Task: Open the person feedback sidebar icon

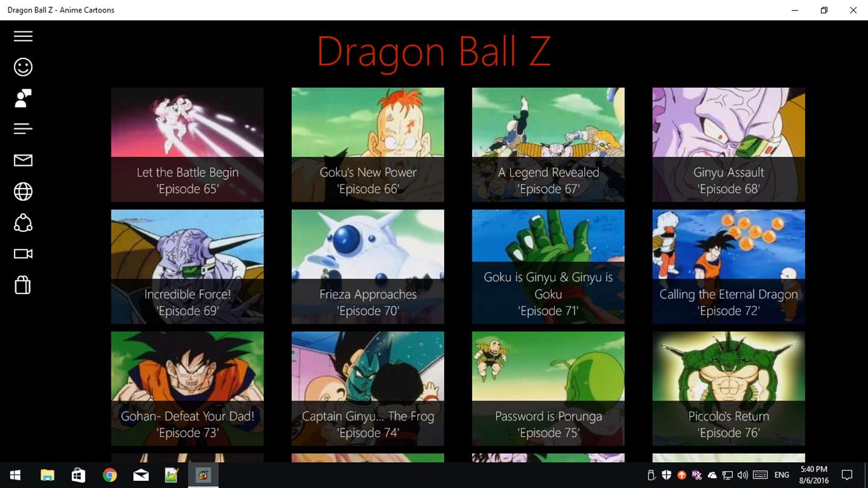Action: pos(23,98)
